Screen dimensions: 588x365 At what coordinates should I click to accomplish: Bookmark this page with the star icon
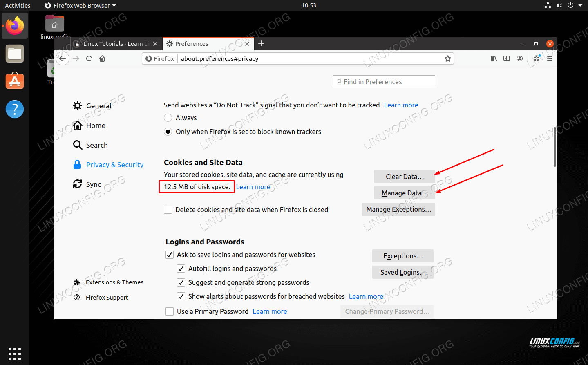[448, 58]
